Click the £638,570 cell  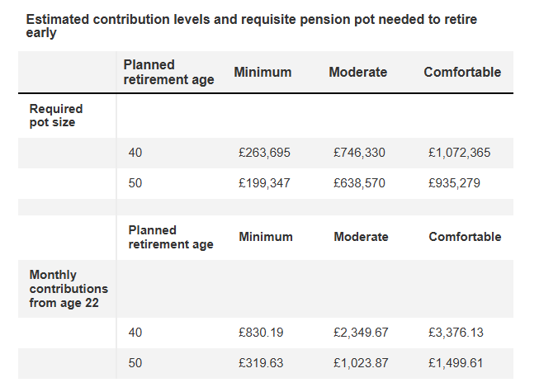(x=359, y=183)
